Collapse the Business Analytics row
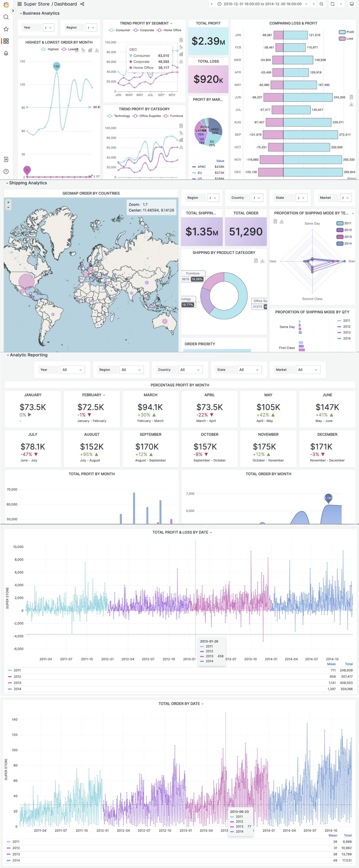Image resolution: width=359 pixels, height=868 pixels. 21,13
